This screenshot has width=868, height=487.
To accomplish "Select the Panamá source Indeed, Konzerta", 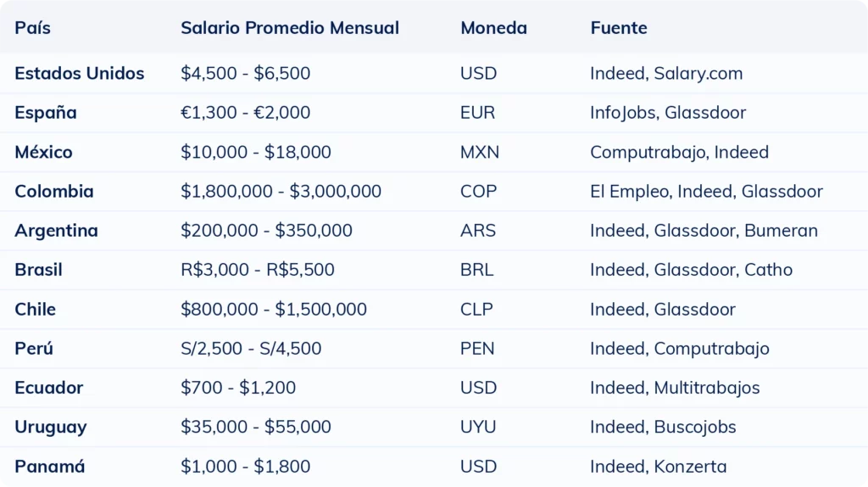I will pyautogui.click(x=658, y=467).
